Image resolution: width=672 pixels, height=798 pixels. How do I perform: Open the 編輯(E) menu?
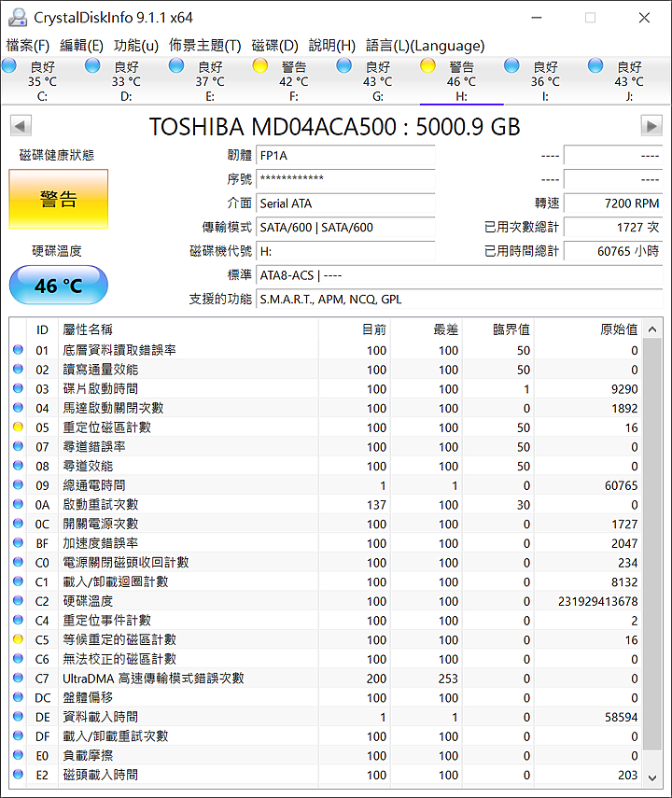click(81, 46)
